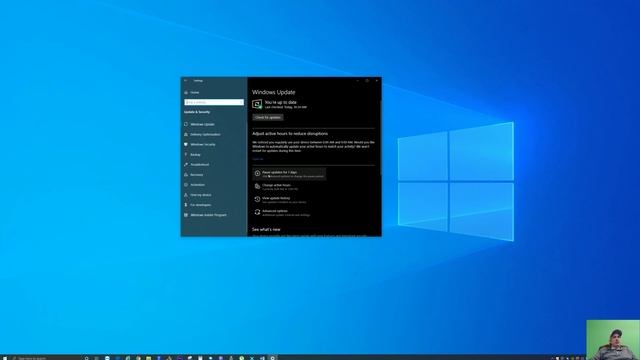Open the Windows Insider Program page
This screenshot has width=640, height=360.
tap(205, 215)
